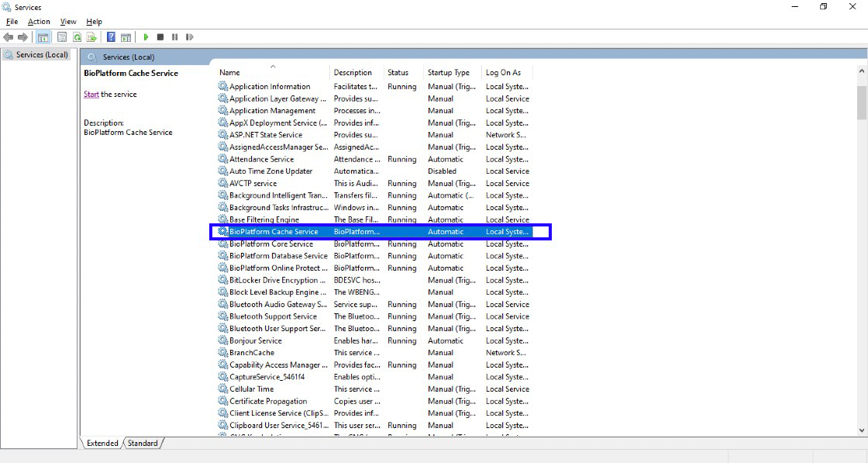Click gear icon beside Bonjour Service
868x463 pixels.
pos(222,340)
